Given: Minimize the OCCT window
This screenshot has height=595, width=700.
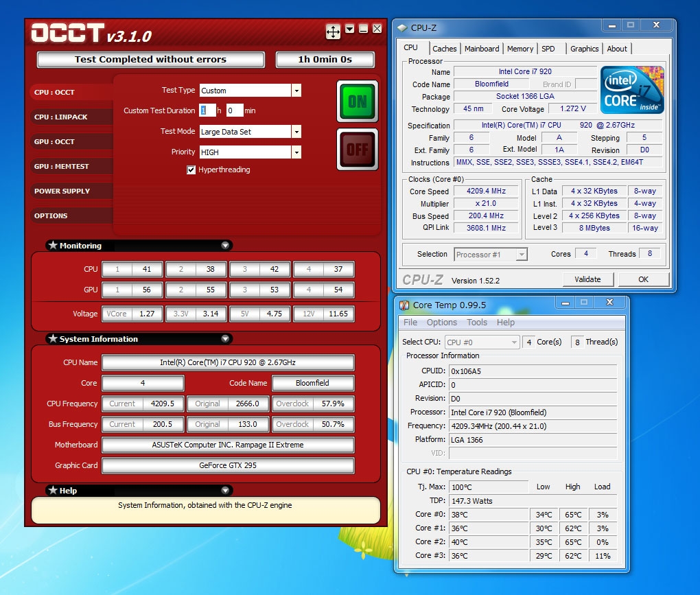Looking at the screenshot, I should pos(364,29).
